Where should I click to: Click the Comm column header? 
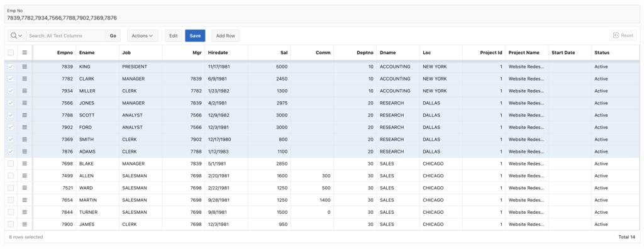[312, 53]
